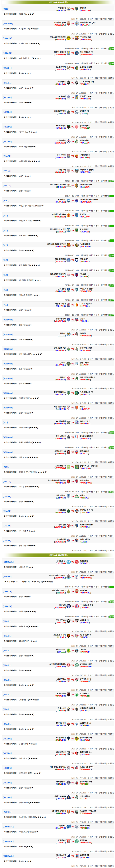The height and width of the screenshot is (868, 115).
Task: Click the FC 바이에른 뮌헨 crest
Action: tap(77, 606)
